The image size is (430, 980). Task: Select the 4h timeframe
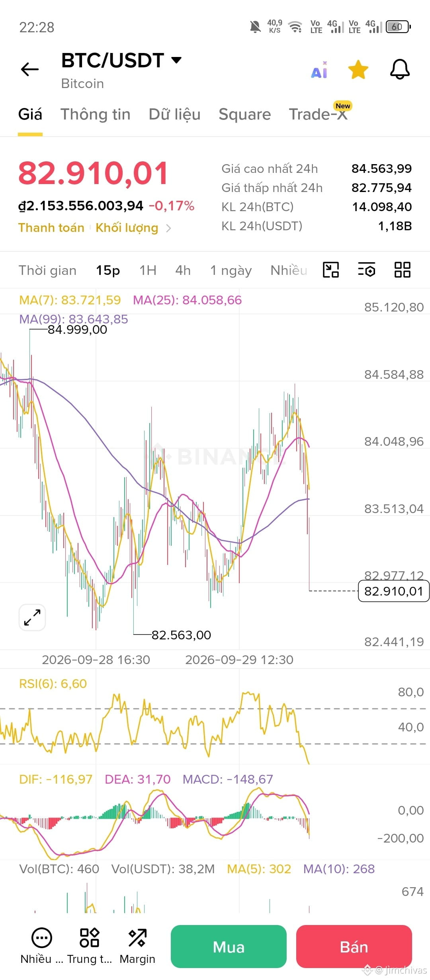coord(183,270)
